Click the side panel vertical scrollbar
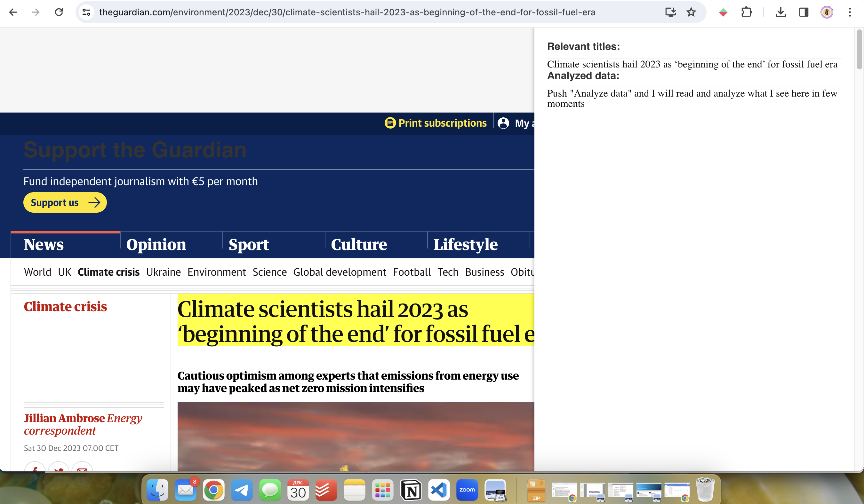 859,50
